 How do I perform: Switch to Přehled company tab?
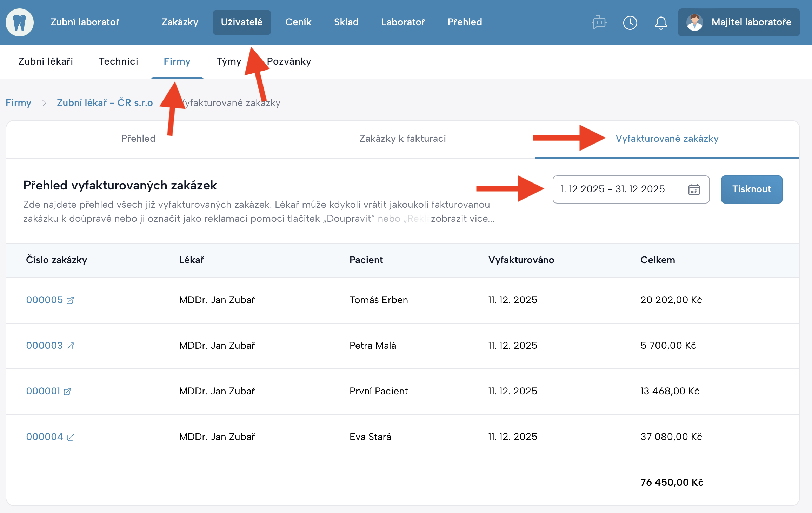[x=138, y=139]
